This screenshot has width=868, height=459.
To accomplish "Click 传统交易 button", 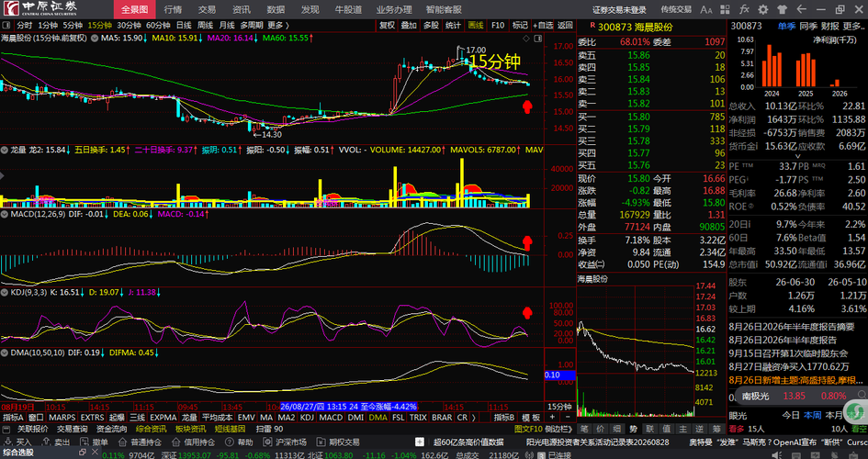I will tap(676, 9).
